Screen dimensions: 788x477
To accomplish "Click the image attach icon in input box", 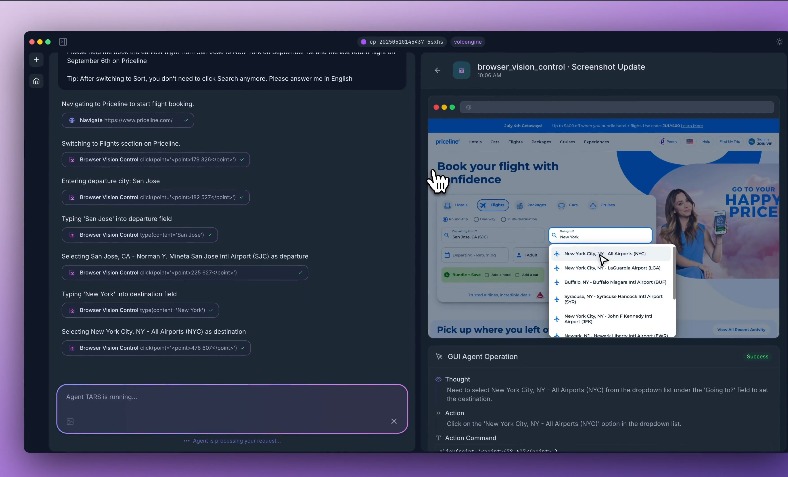I will pyautogui.click(x=70, y=421).
